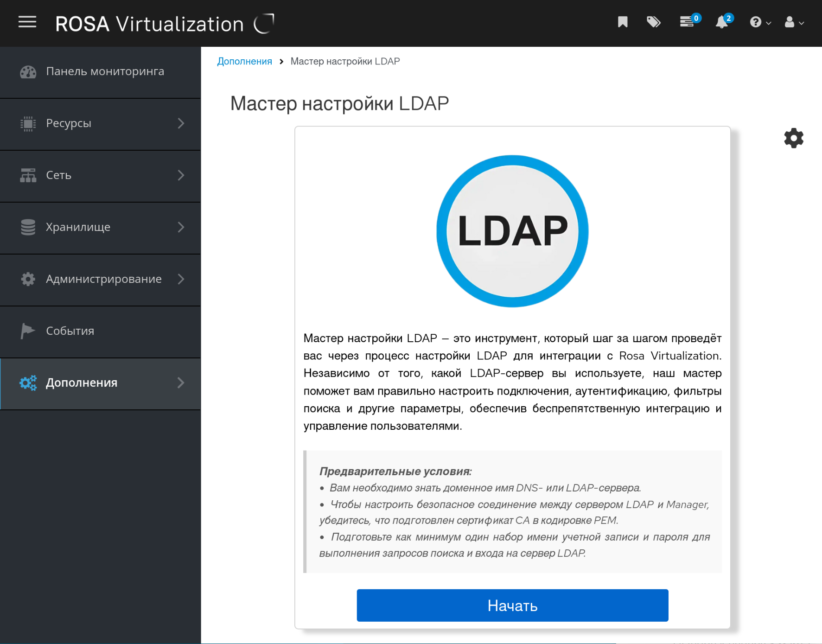
Task: Open the notifications bell
Action: tap(721, 22)
